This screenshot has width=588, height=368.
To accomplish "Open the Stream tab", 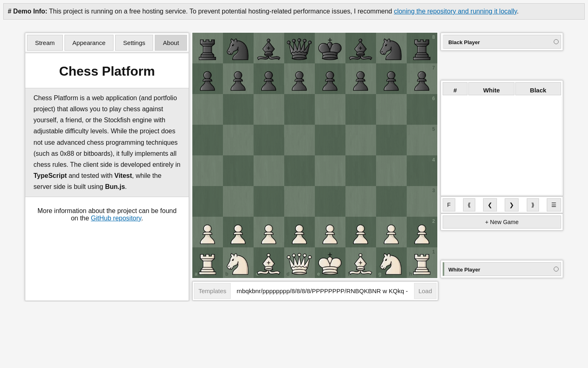I will 45,43.
